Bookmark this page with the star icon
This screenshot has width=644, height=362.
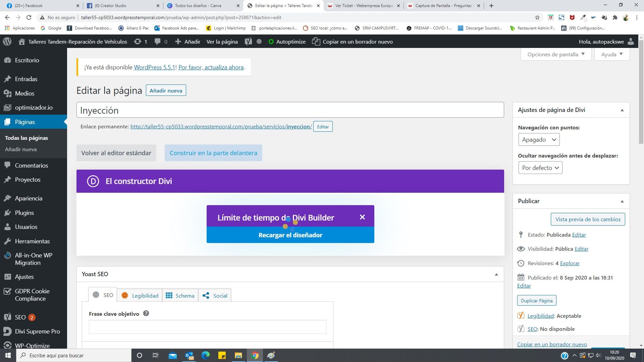point(537,17)
